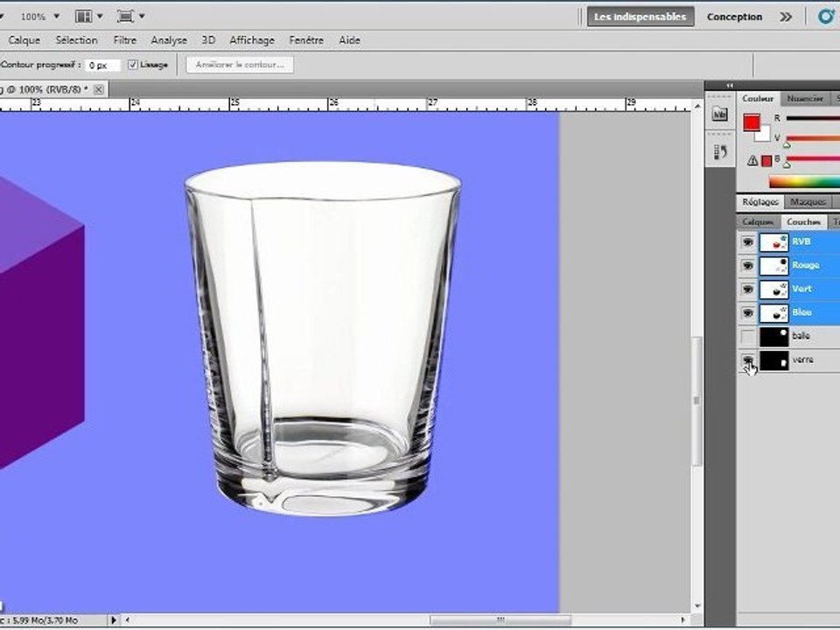
Task: Select the Vert channel thumbnail
Action: 773,289
